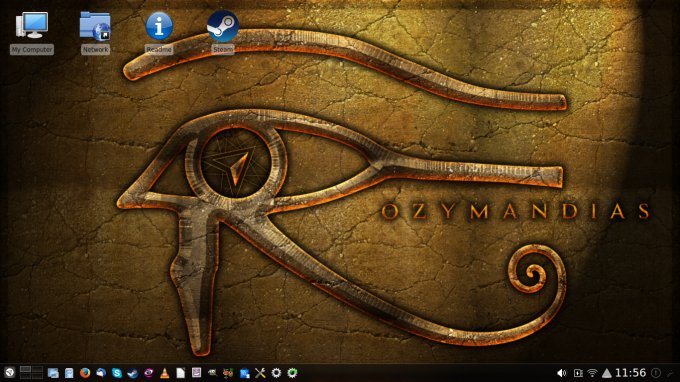Viewport: 680px width, 382px height.
Task: Launch VLC media player cone icon
Action: (165, 373)
